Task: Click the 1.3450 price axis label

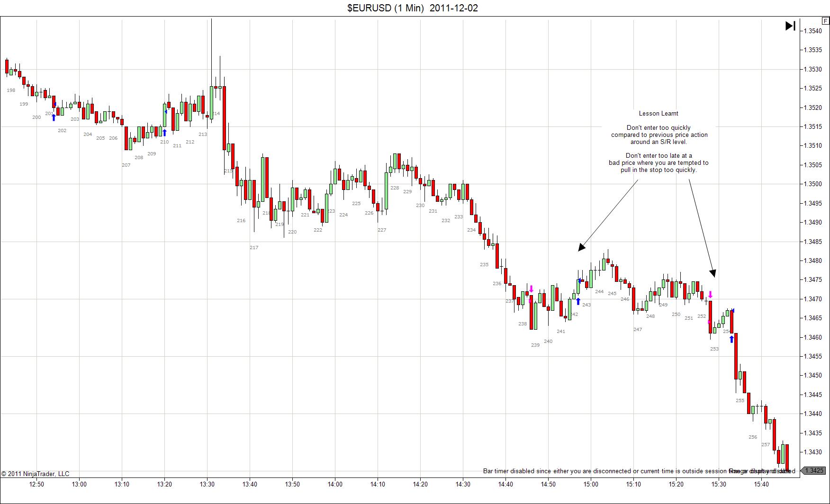Action: [x=812, y=375]
